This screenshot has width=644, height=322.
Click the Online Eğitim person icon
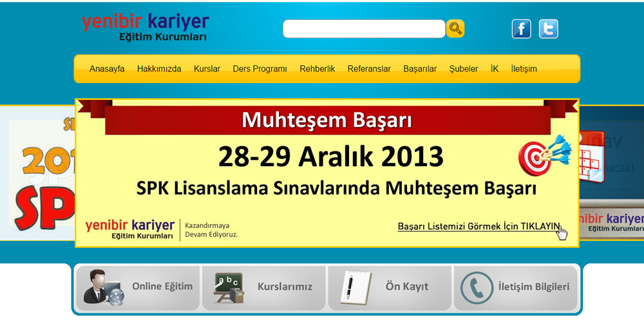[x=103, y=287]
